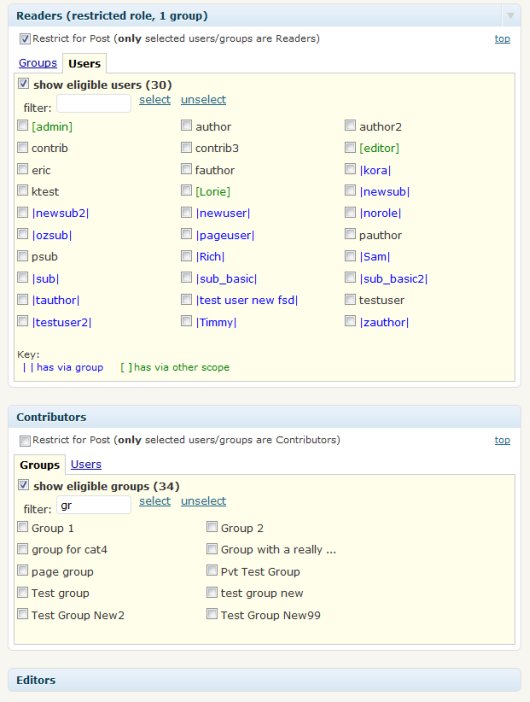Open Users tab in Contributors
Screen dimensions: 530x702
(86, 464)
